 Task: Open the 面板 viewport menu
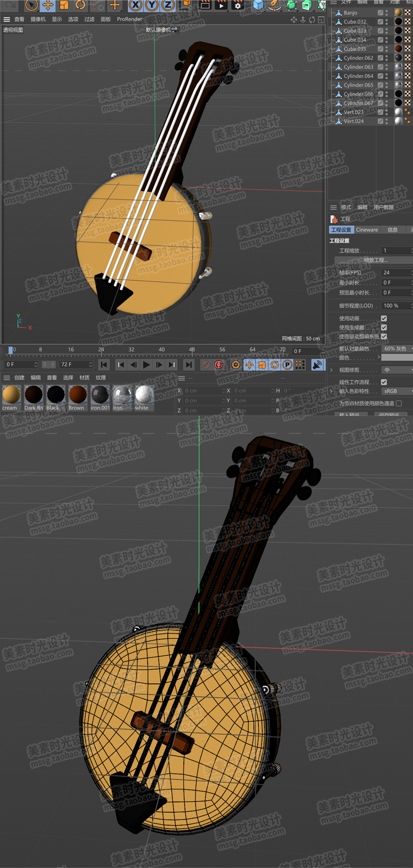tap(106, 19)
